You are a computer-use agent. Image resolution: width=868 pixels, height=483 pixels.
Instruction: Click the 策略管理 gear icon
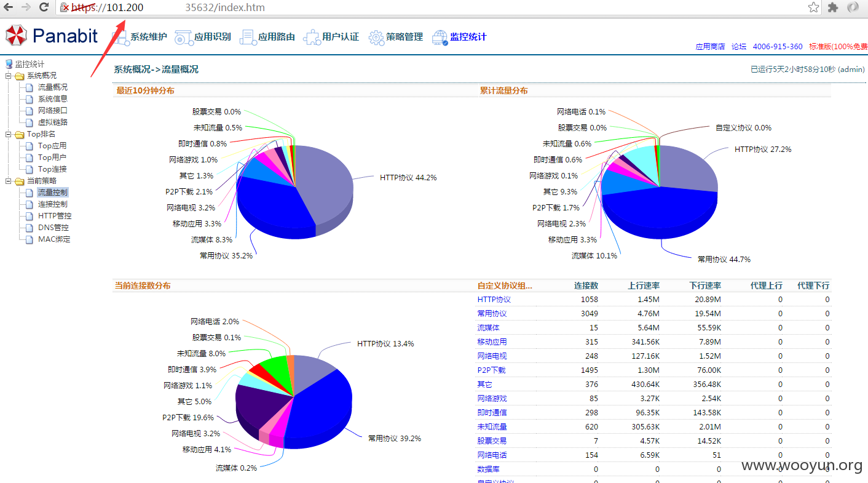point(376,37)
